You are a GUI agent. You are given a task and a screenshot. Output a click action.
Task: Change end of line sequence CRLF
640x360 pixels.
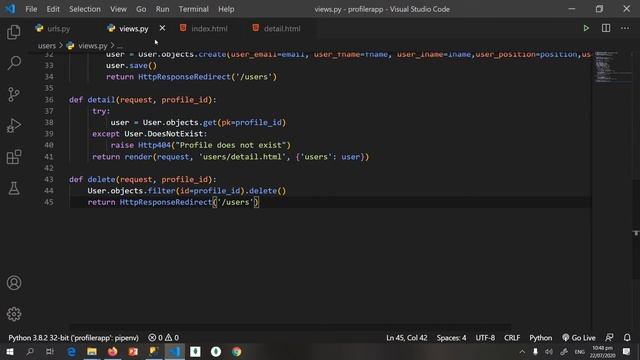pos(512,338)
